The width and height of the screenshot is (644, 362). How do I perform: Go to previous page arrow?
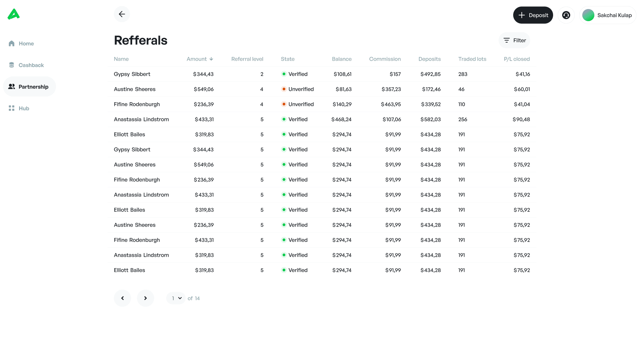pos(122,298)
